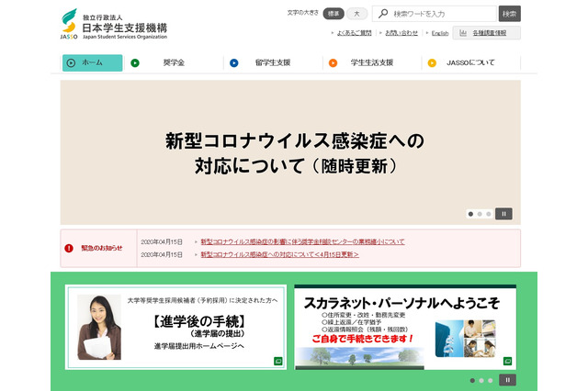Screen dimensions: 588x391
Task: Click the orange circle icon beside 学生生活支援
Action: 333,63
